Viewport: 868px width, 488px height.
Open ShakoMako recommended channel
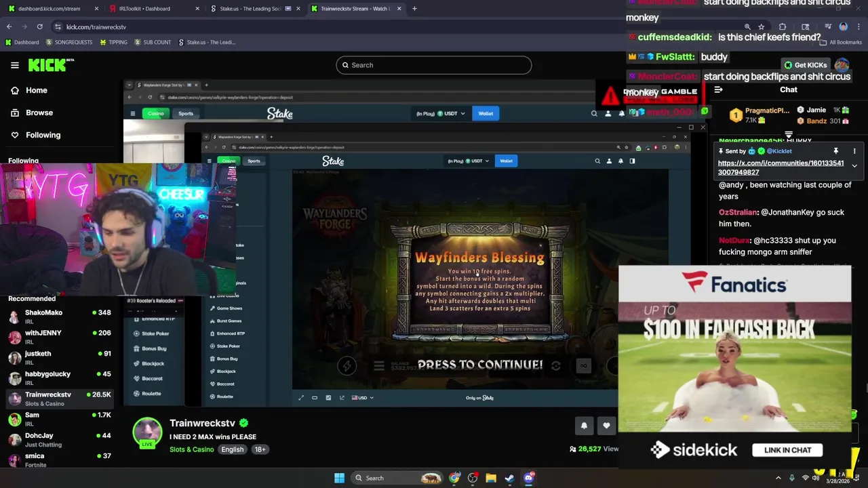click(x=60, y=316)
